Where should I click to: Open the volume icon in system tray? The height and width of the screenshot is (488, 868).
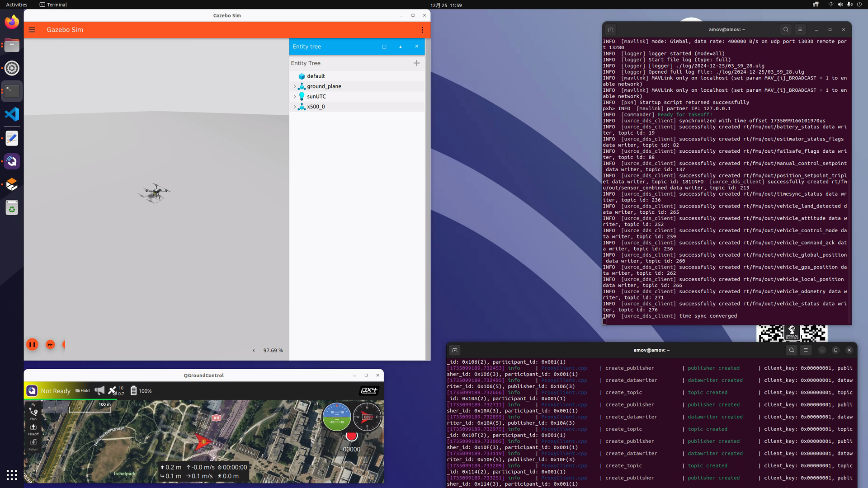pos(840,5)
